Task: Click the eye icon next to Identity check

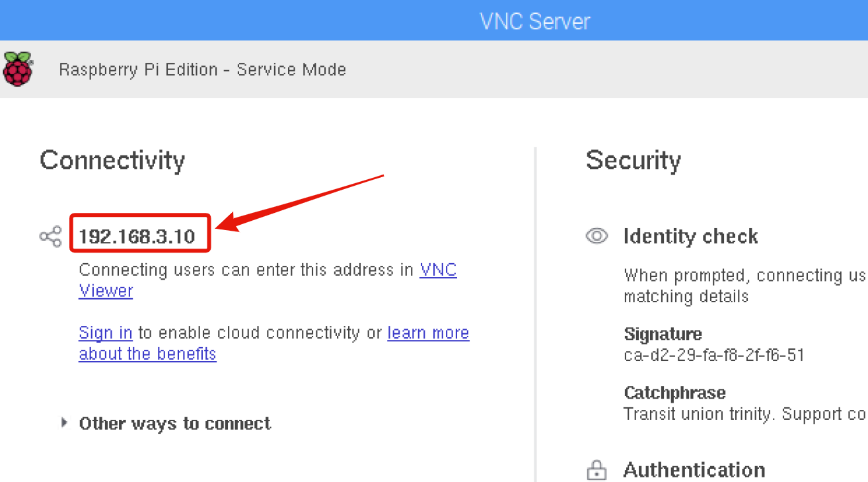Action: [x=597, y=236]
